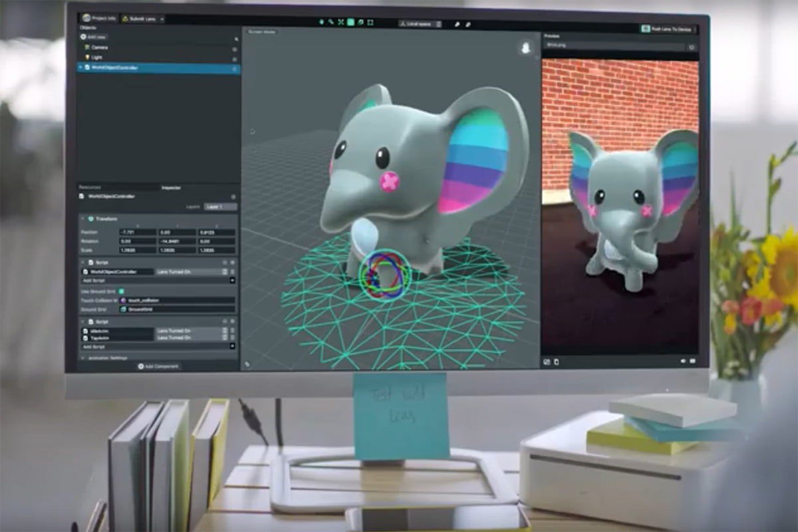Click the highlighted green square tool in toolbar
The width and height of the screenshot is (798, 532).
350,22
